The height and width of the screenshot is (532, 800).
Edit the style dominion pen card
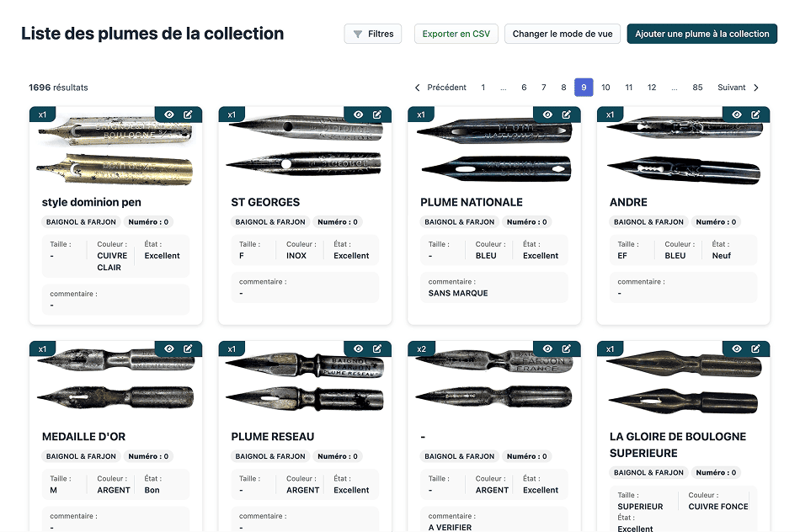click(188, 114)
